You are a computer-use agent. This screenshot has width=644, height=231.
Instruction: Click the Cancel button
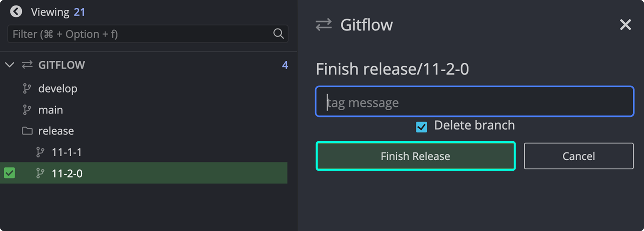pyautogui.click(x=578, y=156)
